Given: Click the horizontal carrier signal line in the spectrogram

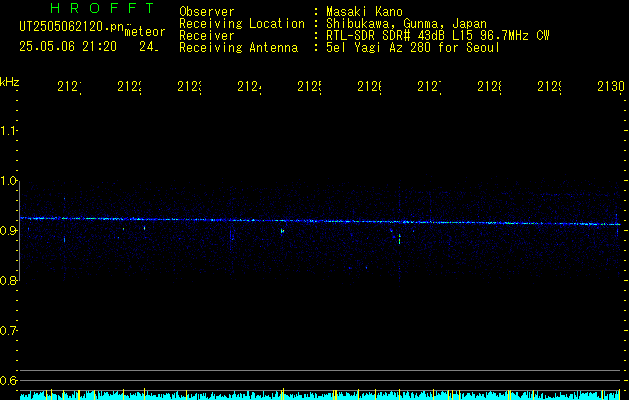Looking at the screenshot, I should pos(320,221).
